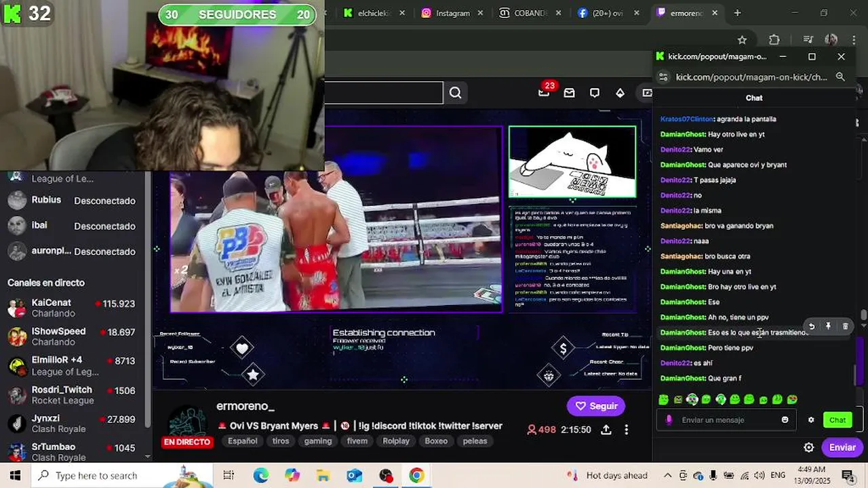Select the gaming tag
The image size is (868, 488).
(318, 441)
